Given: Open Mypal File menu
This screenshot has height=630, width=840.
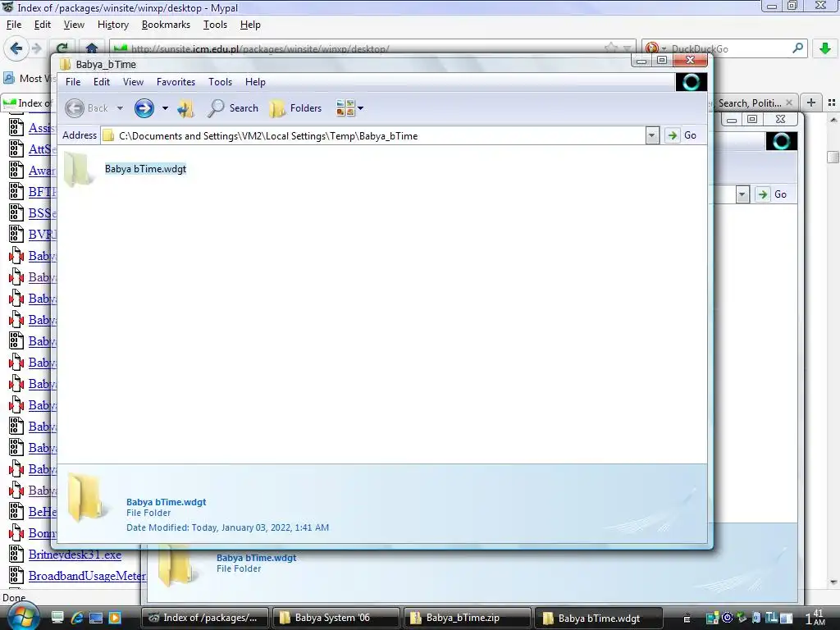Looking at the screenshot, I should click(14, 25).
